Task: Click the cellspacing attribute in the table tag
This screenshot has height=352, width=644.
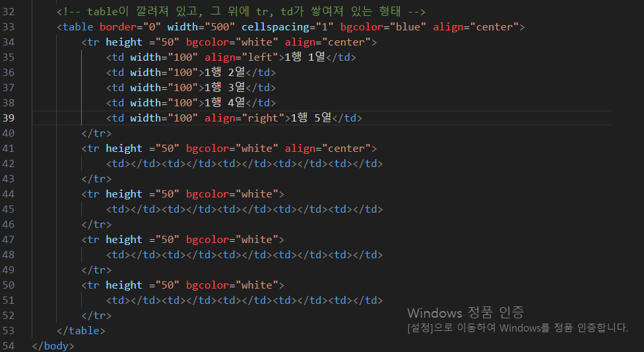Action: [x=288, y=26]
